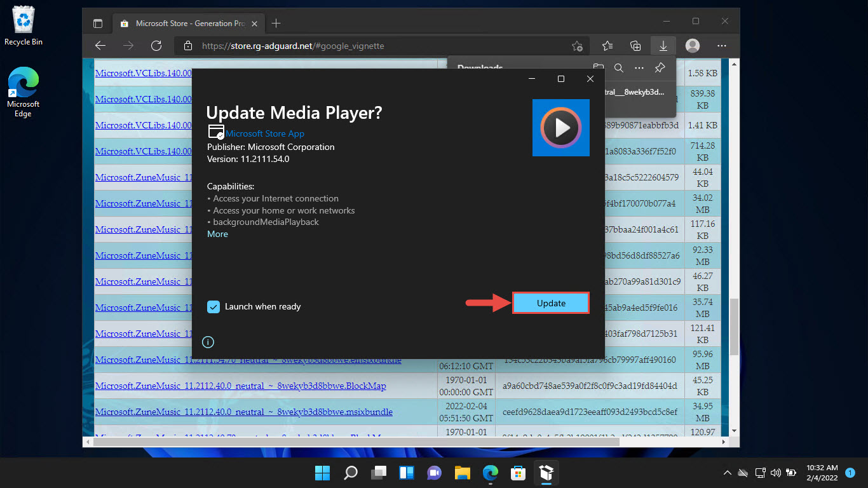This screenshot has height=488, width=868.
Task: Open downloads folder icon in Downloads panel
Action: tap(598, 67)
